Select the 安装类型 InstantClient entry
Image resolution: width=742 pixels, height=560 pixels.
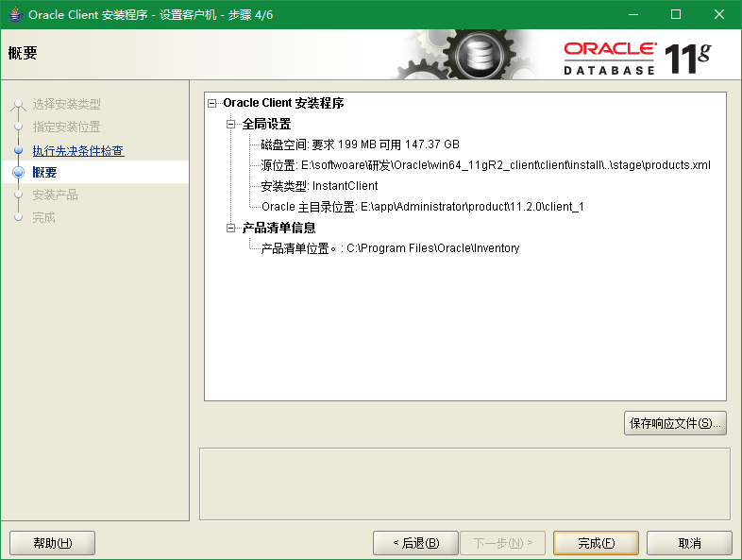pos(319,186)
